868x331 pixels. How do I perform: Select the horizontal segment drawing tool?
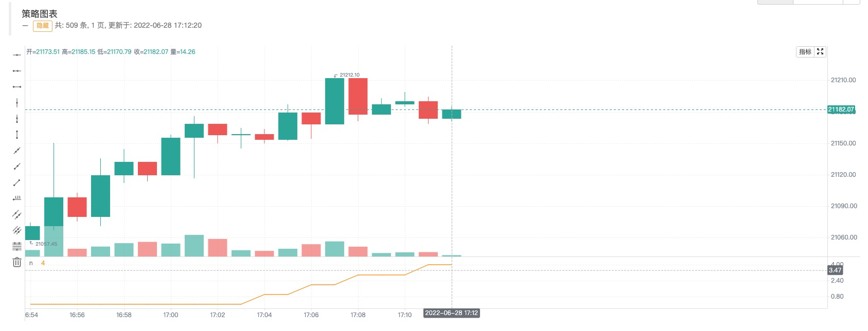17,87
